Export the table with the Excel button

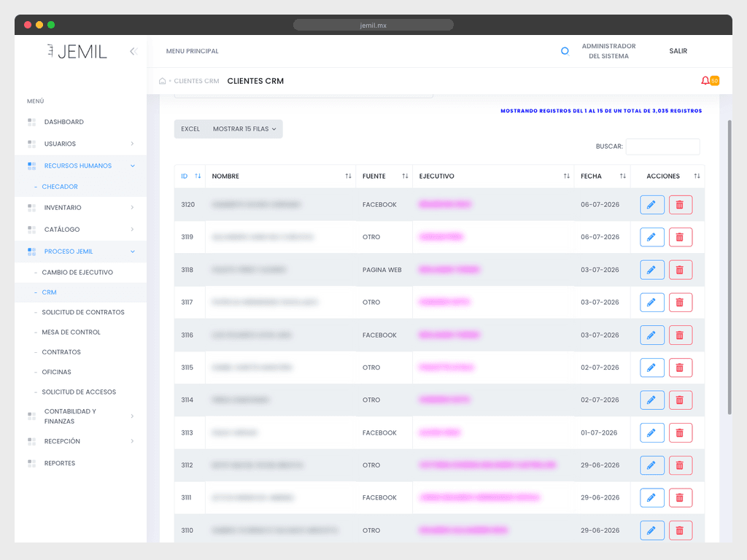click(x=190, y=129)
